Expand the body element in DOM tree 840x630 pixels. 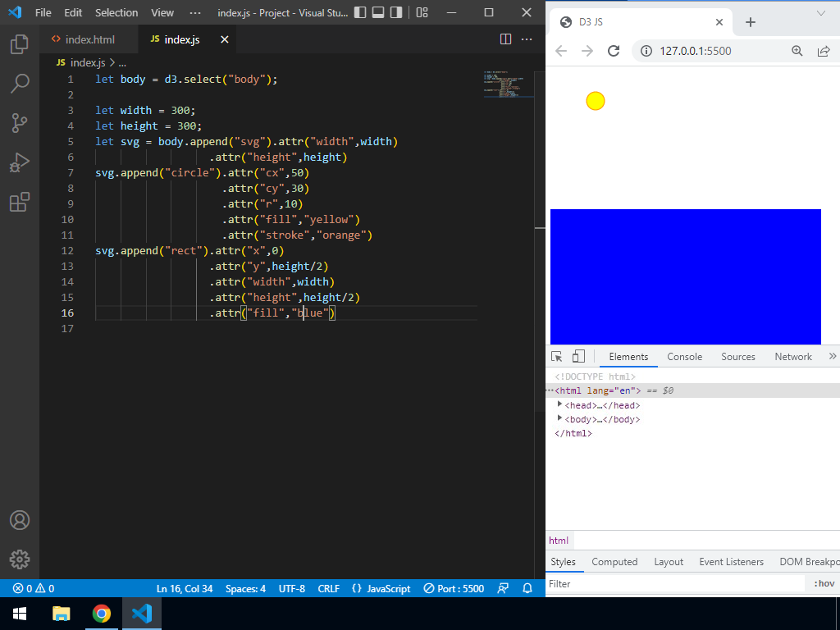560,418
